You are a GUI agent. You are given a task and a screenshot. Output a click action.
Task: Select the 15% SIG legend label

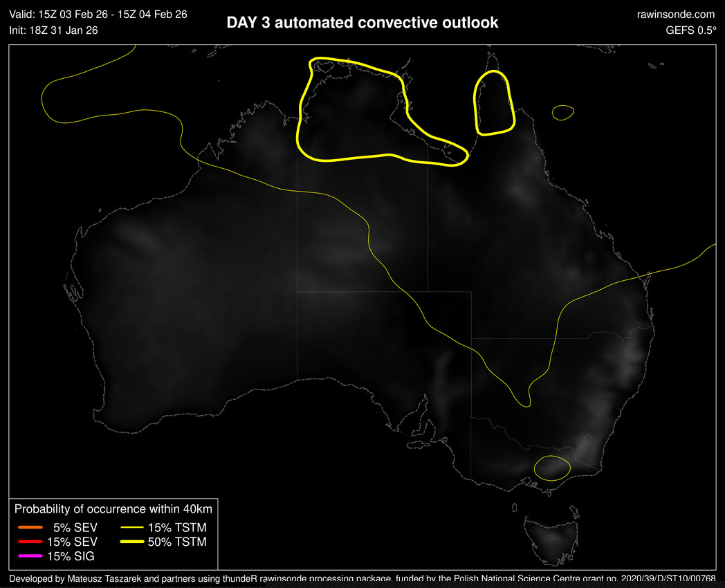point(72,556)
